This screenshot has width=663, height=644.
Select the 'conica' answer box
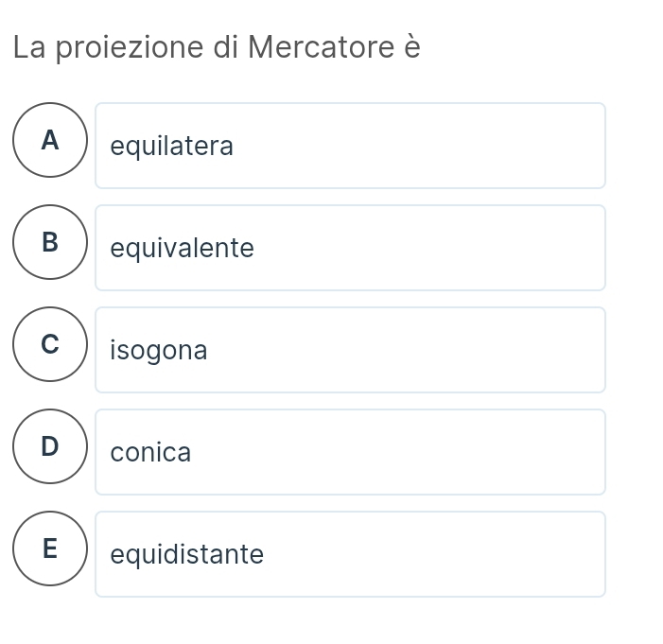tap(350, 452)
